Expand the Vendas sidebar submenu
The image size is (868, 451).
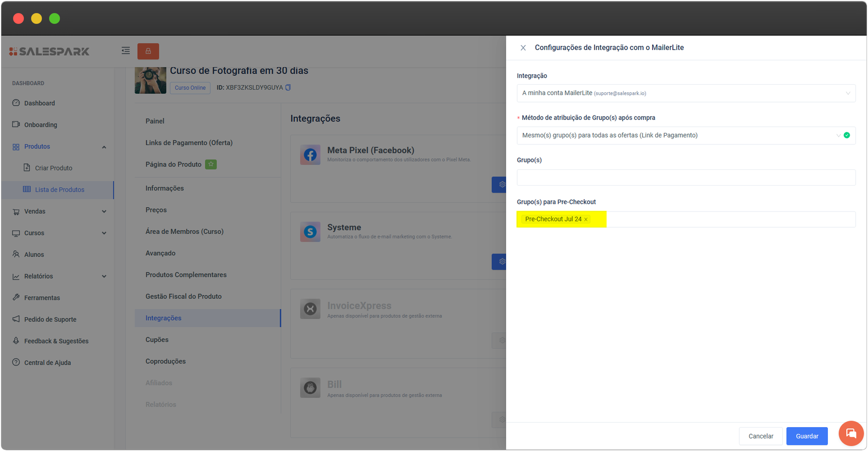click(x=104, y=212)
